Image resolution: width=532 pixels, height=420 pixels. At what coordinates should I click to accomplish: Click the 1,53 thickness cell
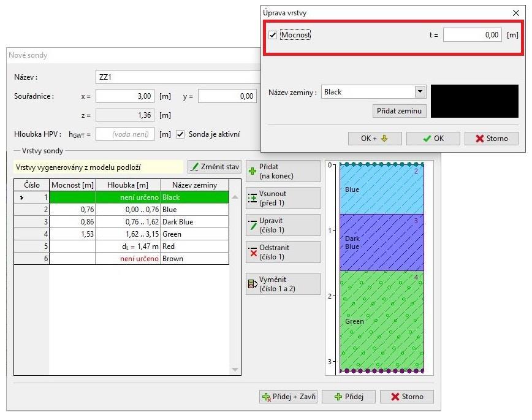coord(72,234)
